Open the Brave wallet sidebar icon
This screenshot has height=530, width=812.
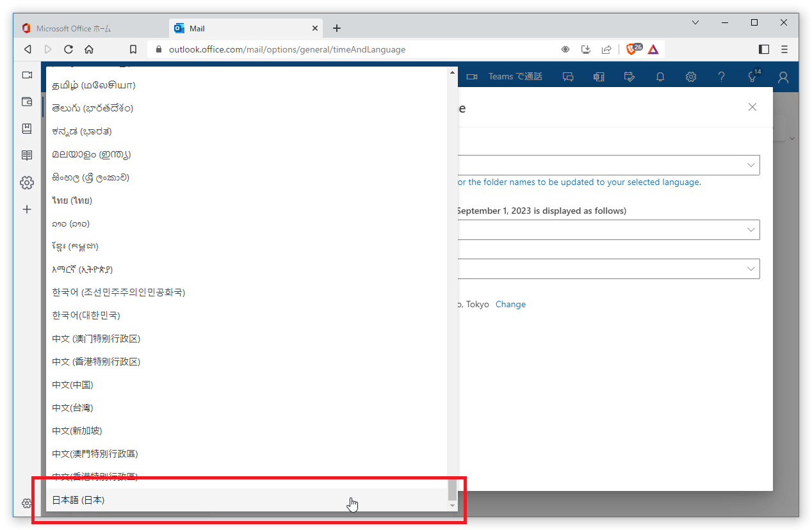(x=27, y=102)
